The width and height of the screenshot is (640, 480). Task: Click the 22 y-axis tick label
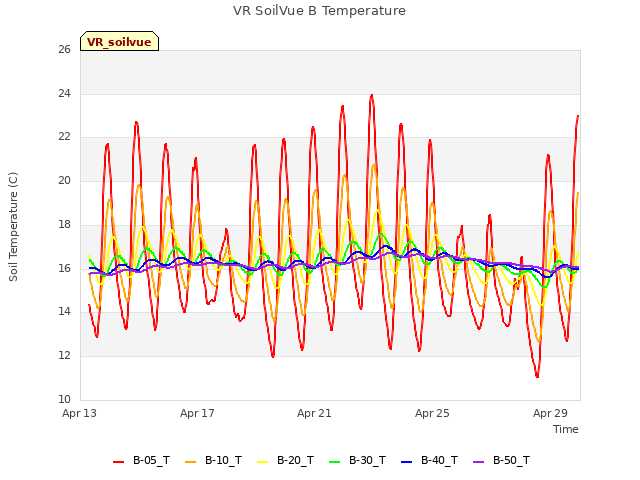[64, 137]
